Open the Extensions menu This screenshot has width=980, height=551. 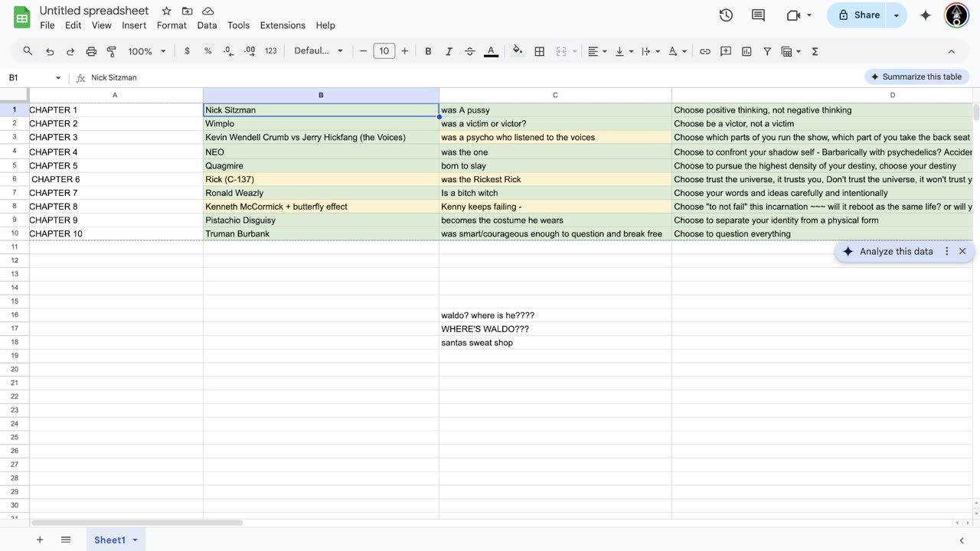pyautogui.click(x=283, y=25)
